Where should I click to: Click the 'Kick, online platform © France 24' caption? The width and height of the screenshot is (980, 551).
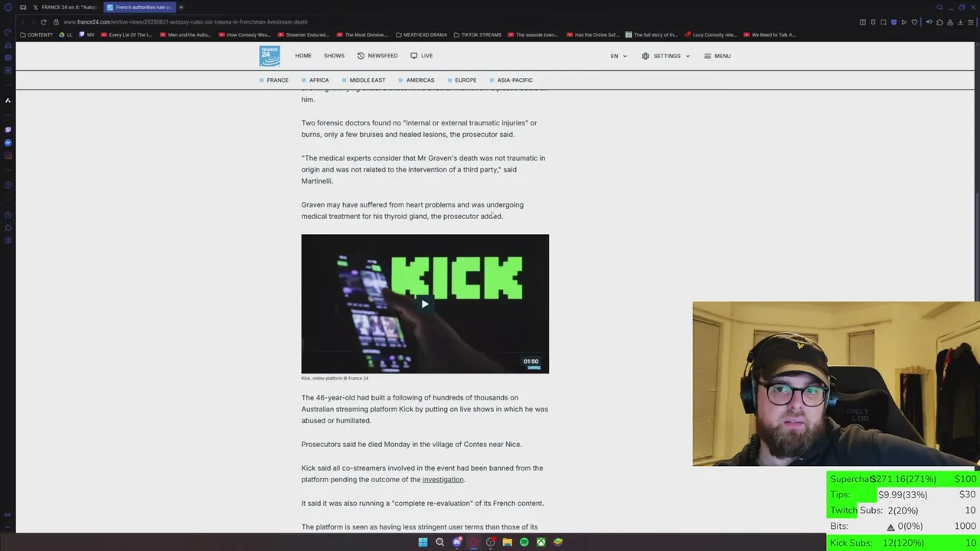335,378
